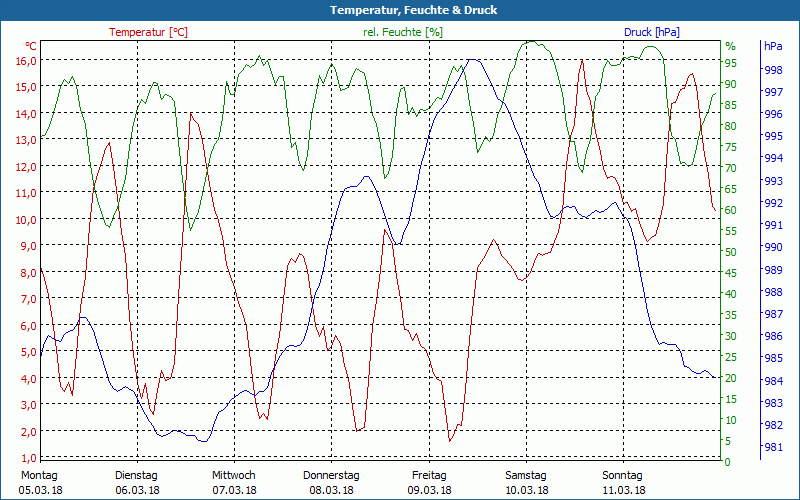Click the '70' humidity axis value

pos(731,167)
